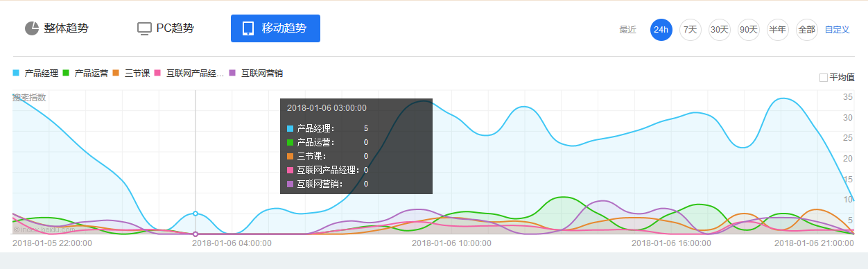Toggle the blue 产品经理 legend square
Viewport: 868px width, 269px height.
(16, 73)
